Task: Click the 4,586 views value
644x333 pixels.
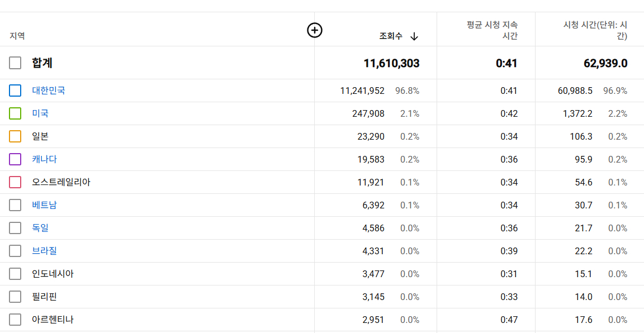Action: tap(373, 229)
